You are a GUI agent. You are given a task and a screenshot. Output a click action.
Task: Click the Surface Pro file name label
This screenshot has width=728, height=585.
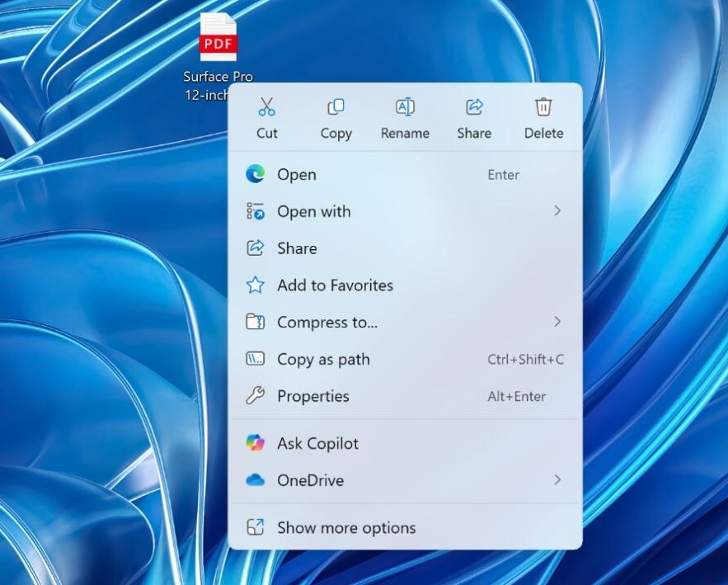point(218,86)
